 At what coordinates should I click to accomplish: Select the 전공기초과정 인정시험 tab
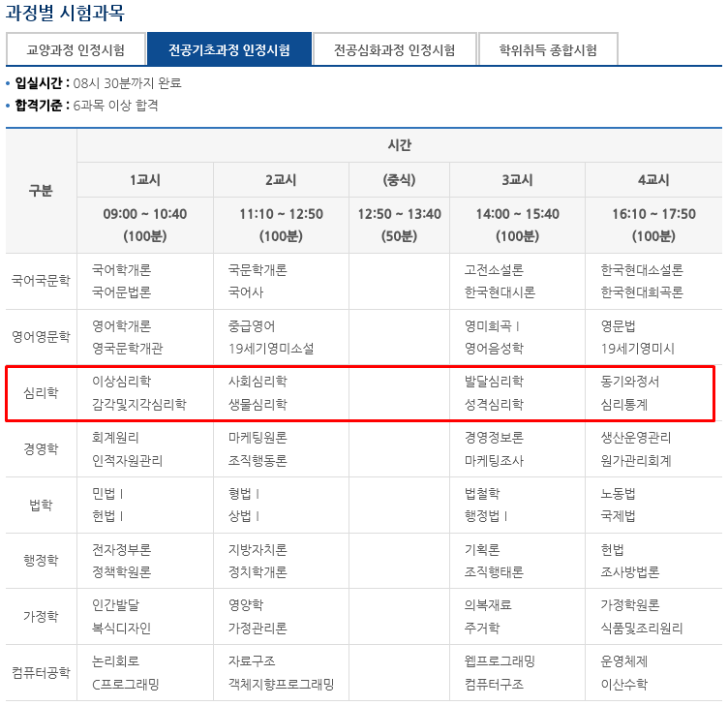228,49
